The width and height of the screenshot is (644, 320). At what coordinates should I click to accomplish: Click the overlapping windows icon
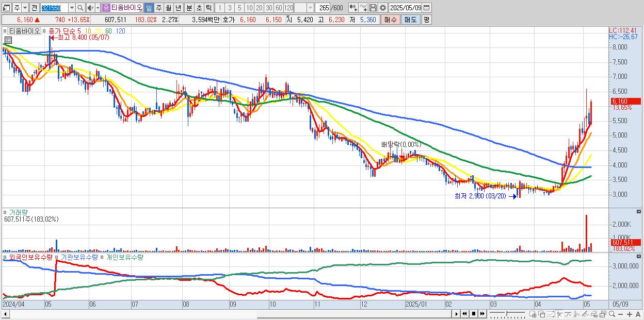click(541, 314)
